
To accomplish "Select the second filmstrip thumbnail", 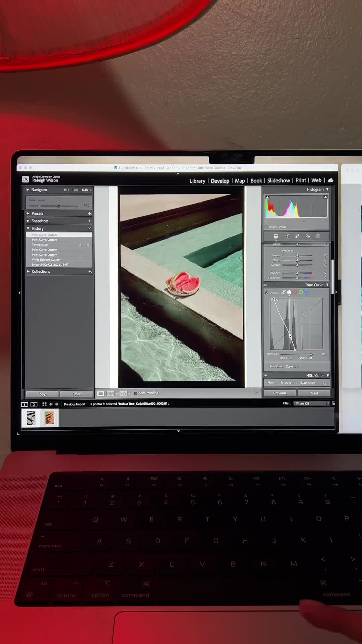I will pos(49,418).
